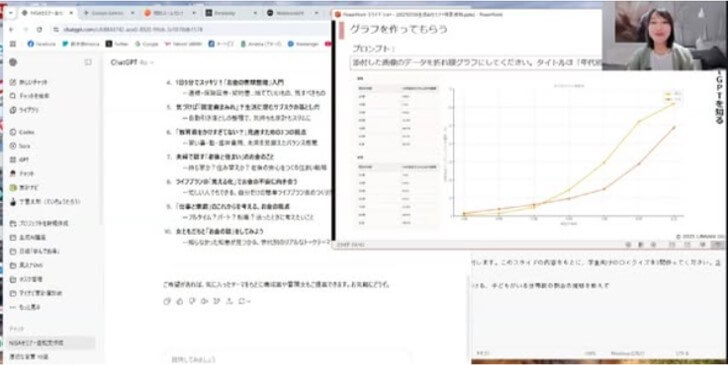Click the browser back arrow

(12, 29)
